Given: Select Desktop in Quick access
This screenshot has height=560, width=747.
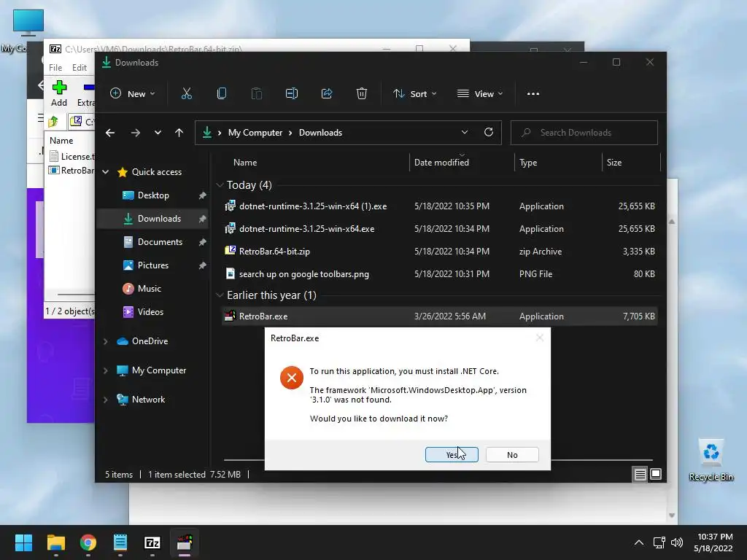Looking at the screenshot, I should point(153,195).
